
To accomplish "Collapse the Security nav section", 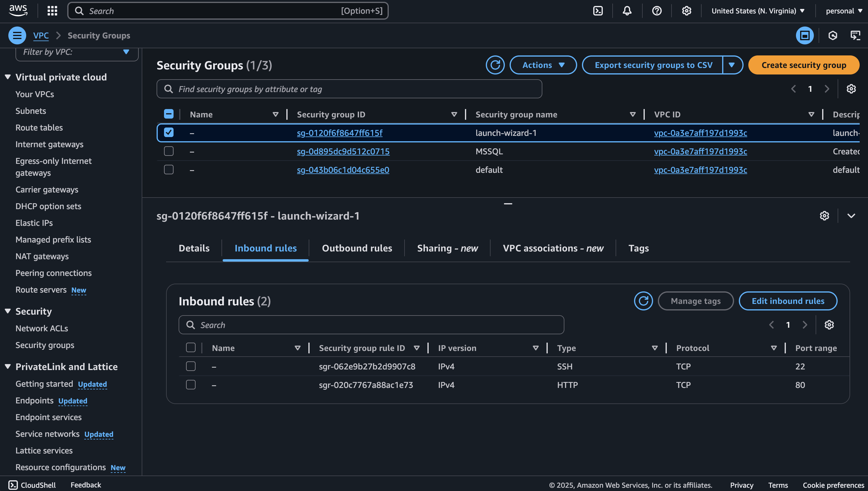I will click(8, 311).
